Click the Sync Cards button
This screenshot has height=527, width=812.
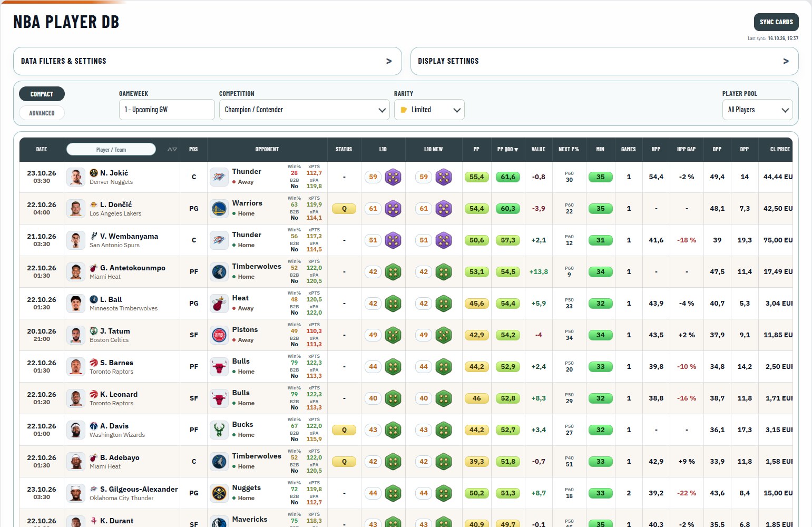click(776, 22)
